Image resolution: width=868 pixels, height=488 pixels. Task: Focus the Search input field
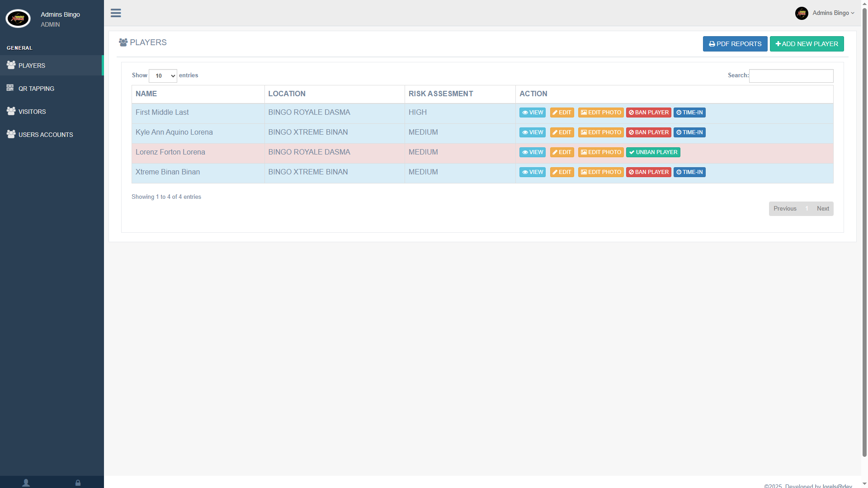[x=791, y=76]
